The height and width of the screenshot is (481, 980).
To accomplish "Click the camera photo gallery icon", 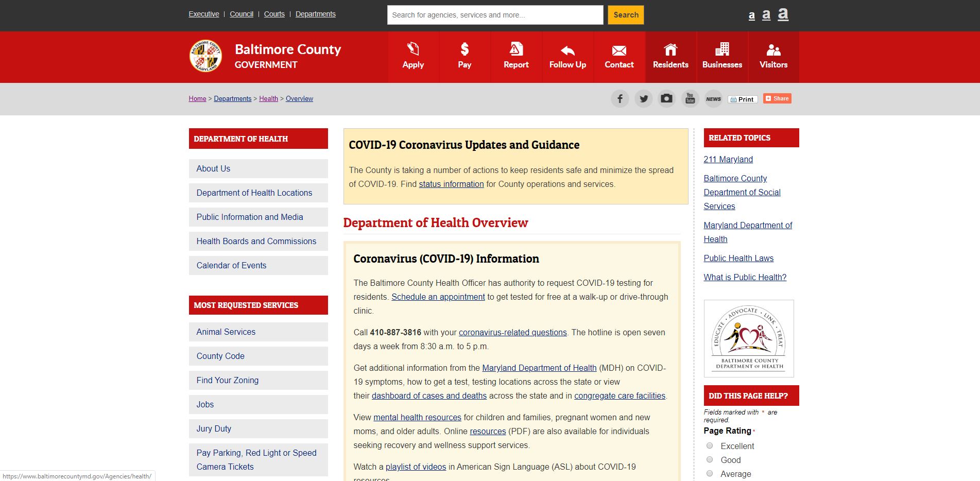I will coord(666,98).
